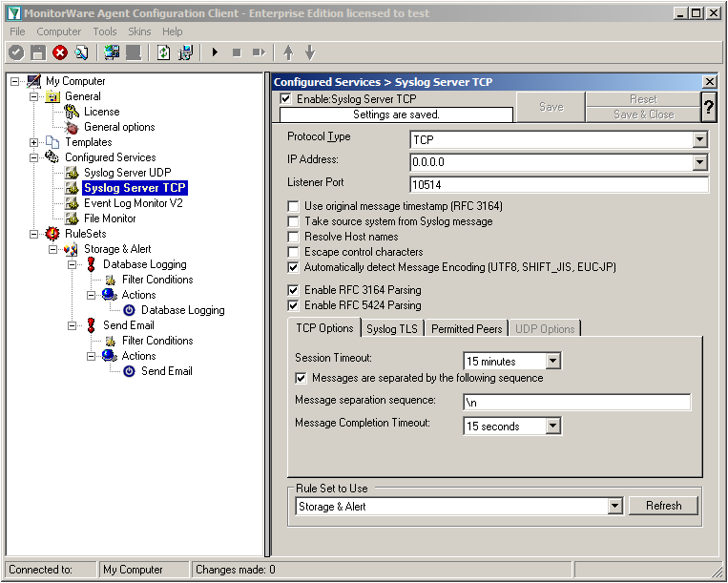The image size is (728, 583).
Task: Click the Event Log Monitor V2 icon
Action: coord(72,203)
